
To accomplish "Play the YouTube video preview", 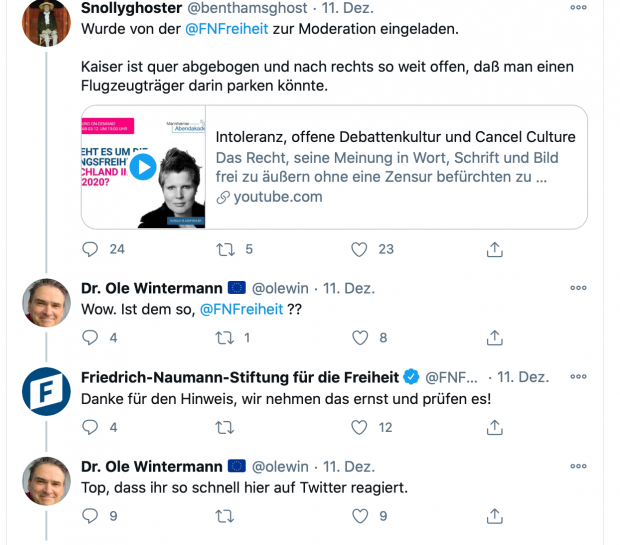I will (143, 167).
